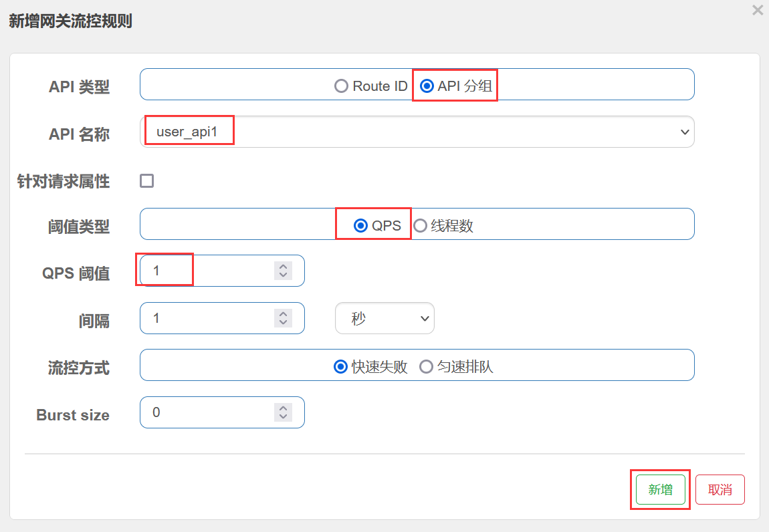The height and width of the screenshot is (532, 769).
Task: Increase Burst size with the up arrow
Action: pyautogui.click(x=284, y=408)
